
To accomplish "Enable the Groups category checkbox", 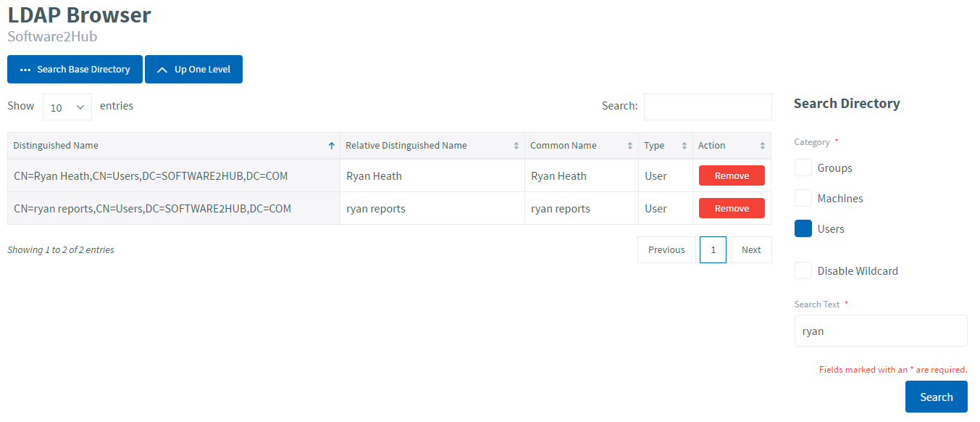I will (803, 168).
